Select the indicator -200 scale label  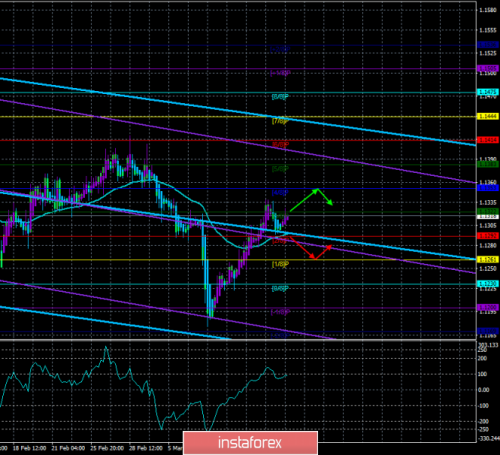(483, 422)
